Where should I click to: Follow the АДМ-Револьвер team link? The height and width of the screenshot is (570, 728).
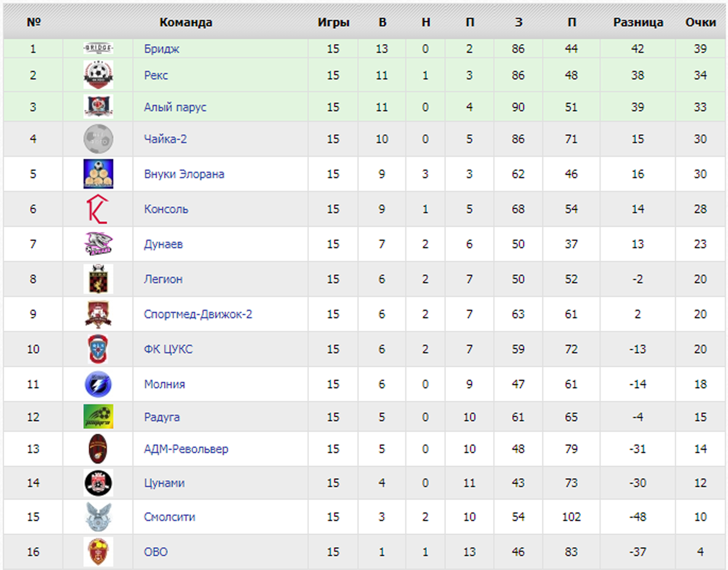pos(186,449)
